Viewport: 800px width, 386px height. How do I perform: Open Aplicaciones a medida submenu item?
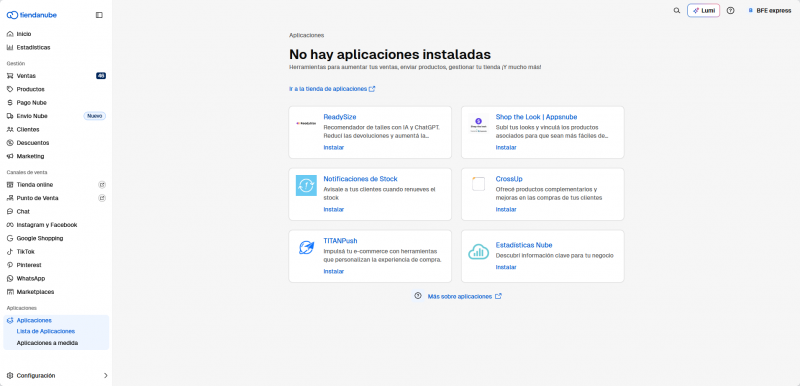click(47, 343)
